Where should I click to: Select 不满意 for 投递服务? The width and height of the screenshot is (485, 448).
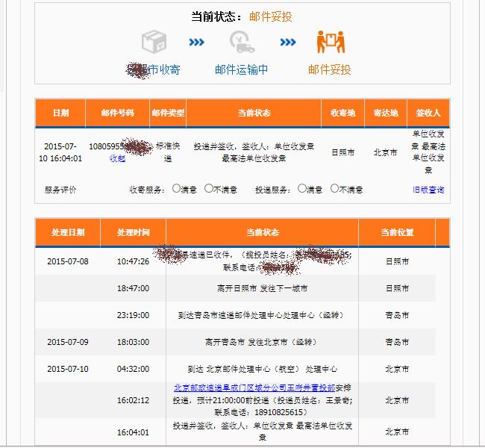tap(335, 189)
